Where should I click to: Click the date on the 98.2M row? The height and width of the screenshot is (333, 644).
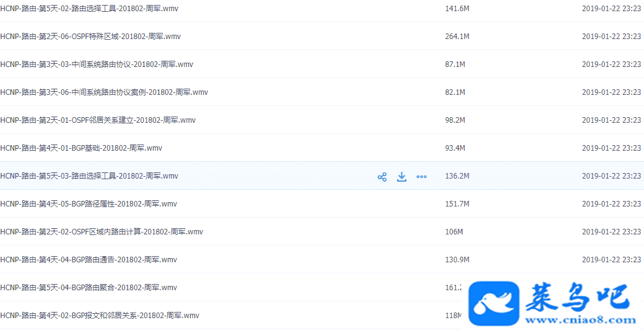612,120
